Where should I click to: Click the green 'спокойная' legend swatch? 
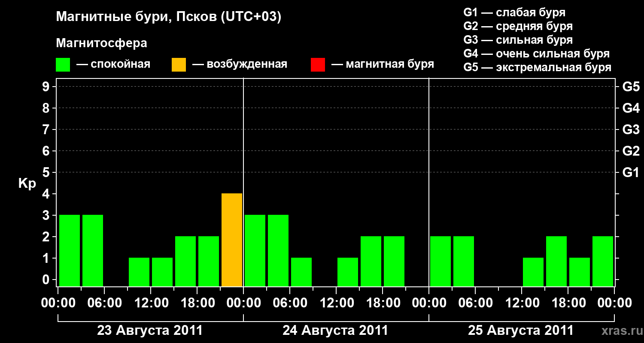point(63,64)
